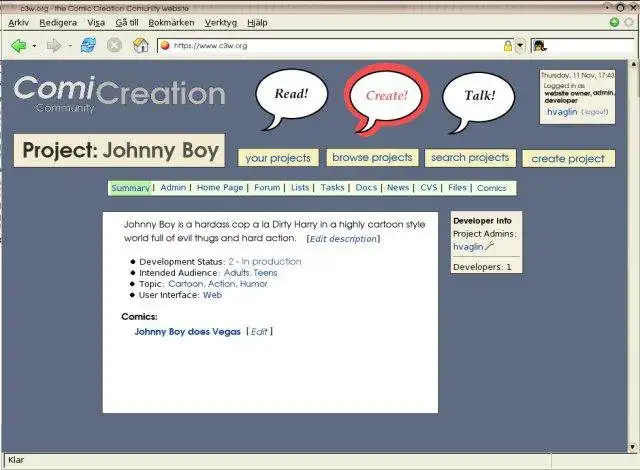This screenshot has width=640, height=470.
Task: Click the Humor topic link
Action: pyautogui.click(x=253, y=284)
